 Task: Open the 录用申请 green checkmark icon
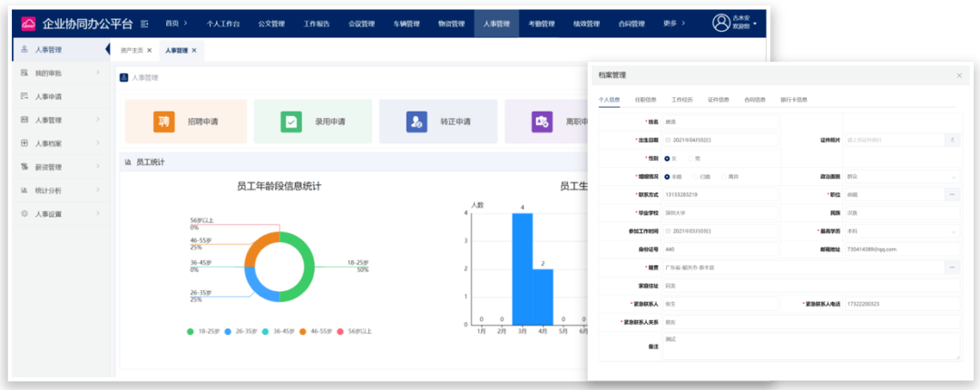click(x=291, y=122)
